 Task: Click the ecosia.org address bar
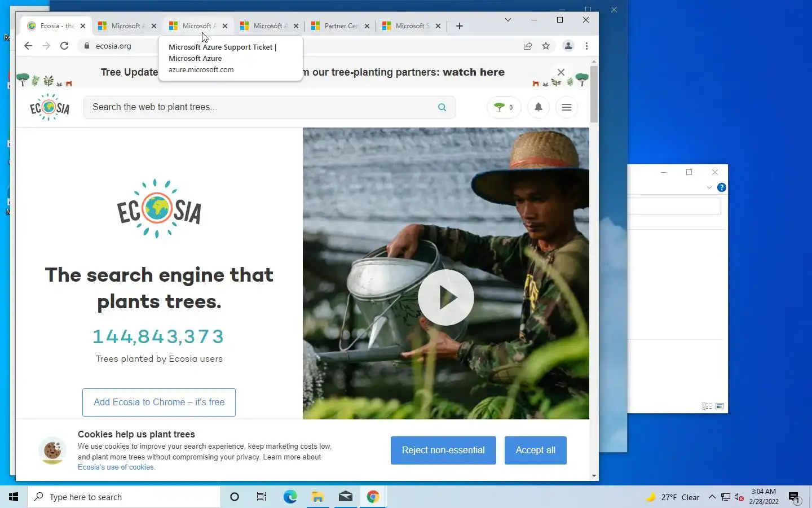[113, 46]
